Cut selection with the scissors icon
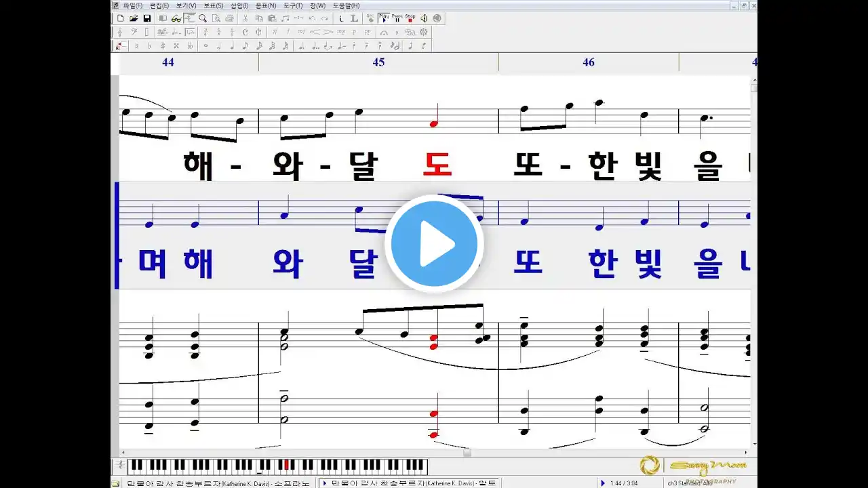 [245, 18]
